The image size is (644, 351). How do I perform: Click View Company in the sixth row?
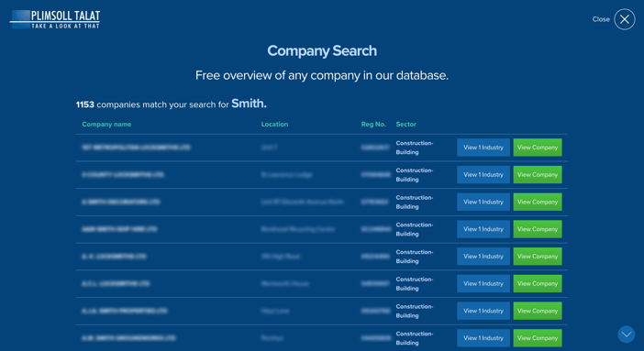pos(538,284)
